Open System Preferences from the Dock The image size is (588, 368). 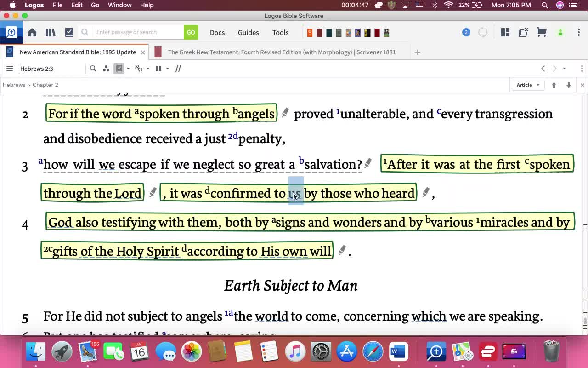[x=321, y=352]
